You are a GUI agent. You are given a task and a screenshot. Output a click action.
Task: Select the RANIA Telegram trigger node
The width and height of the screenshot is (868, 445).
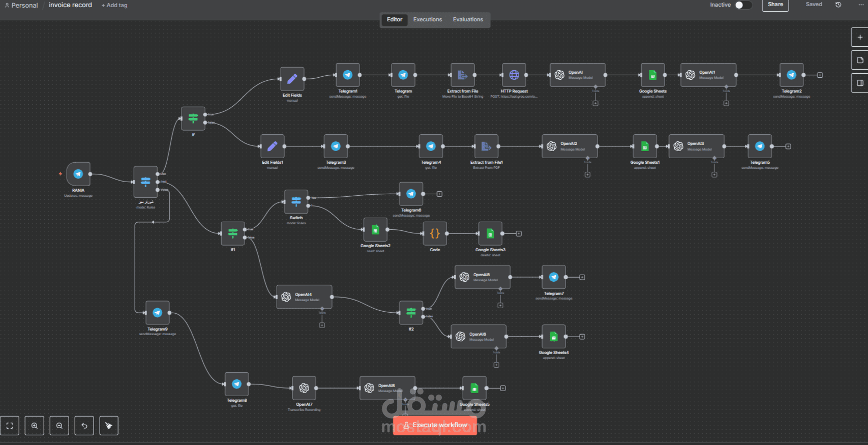point(78,174)
